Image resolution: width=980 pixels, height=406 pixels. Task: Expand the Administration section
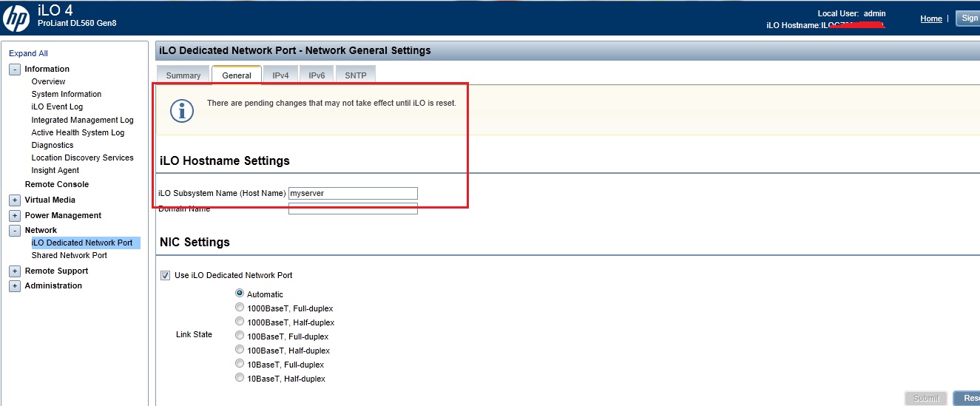pyautogui.click(x=15, y=286)
